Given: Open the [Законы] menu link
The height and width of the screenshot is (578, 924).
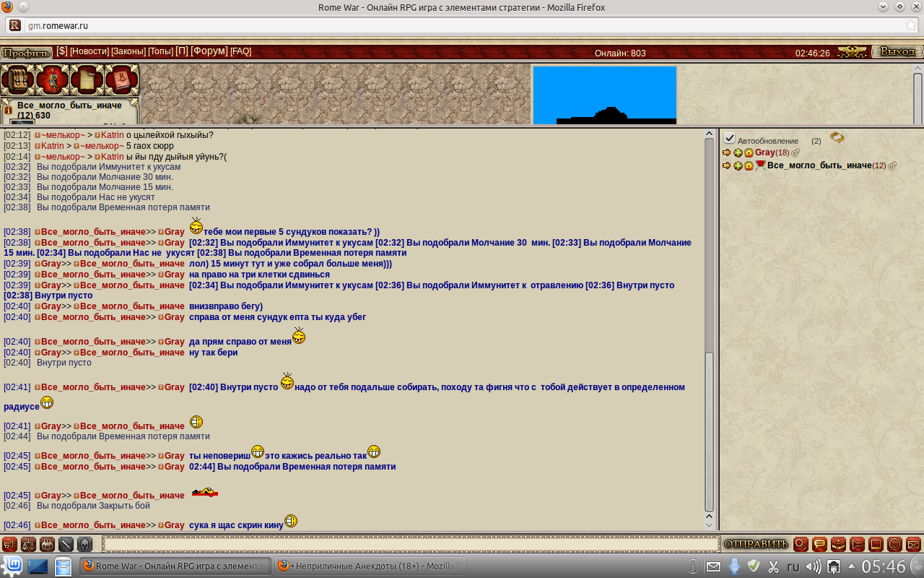Looking at the screenshot, I should 128,51.
